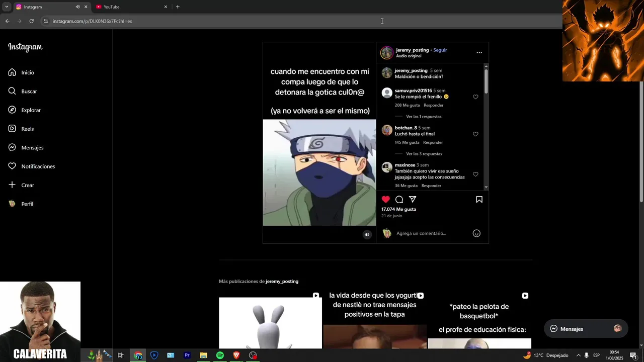Click the comment bubble icon under post
The height and width of the screenshot is (362, 644).
pos(399,200)
